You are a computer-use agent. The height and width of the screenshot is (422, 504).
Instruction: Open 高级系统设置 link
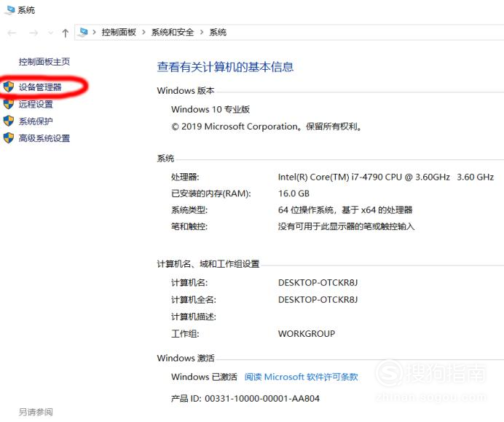44,138
